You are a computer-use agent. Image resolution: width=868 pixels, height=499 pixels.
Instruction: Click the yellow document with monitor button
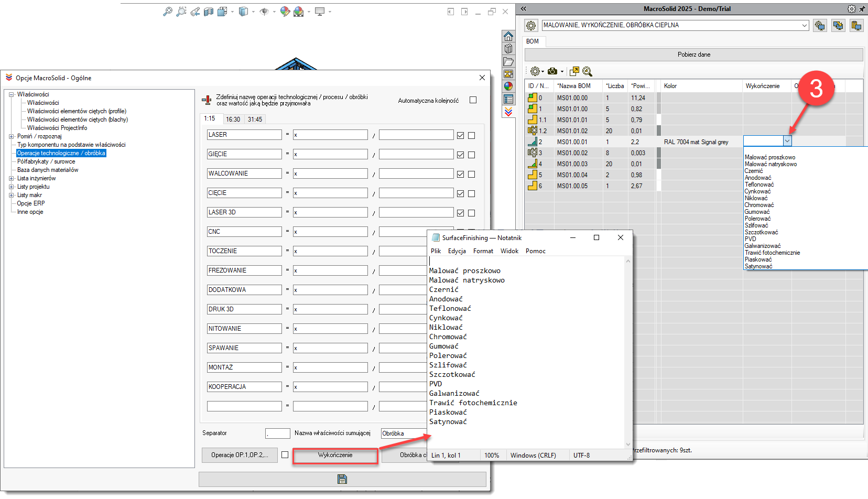(x=856, y=25)
